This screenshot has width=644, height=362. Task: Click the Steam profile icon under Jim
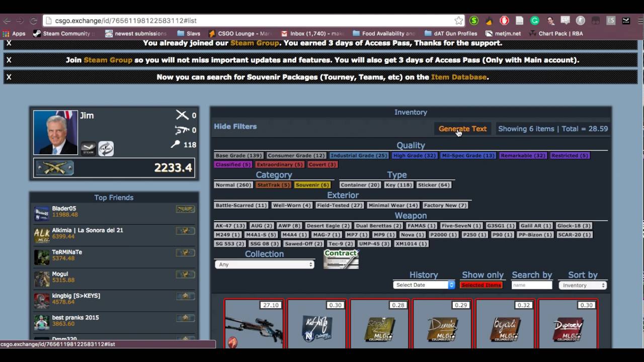click(88, 148)
